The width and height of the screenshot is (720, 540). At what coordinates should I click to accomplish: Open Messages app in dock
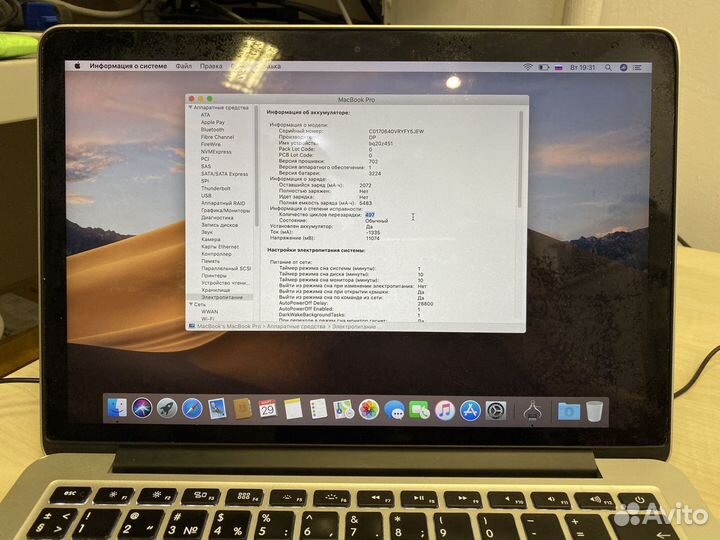pyautogui.click(x=394, y=410)
